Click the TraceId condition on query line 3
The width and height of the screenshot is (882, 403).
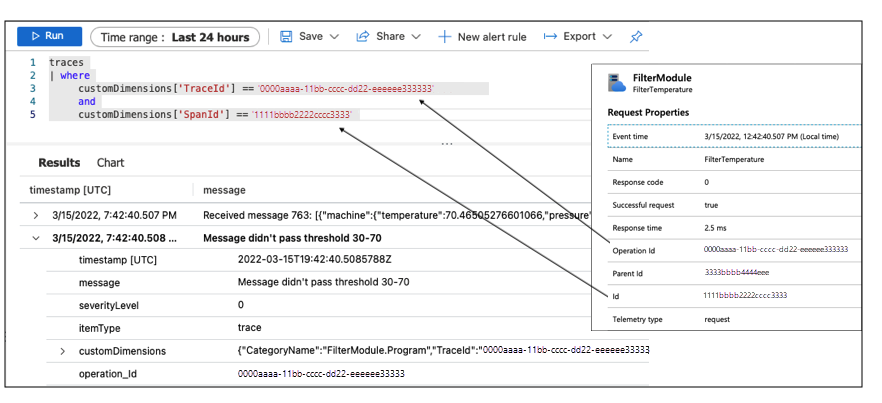click(x=256, y=89)
